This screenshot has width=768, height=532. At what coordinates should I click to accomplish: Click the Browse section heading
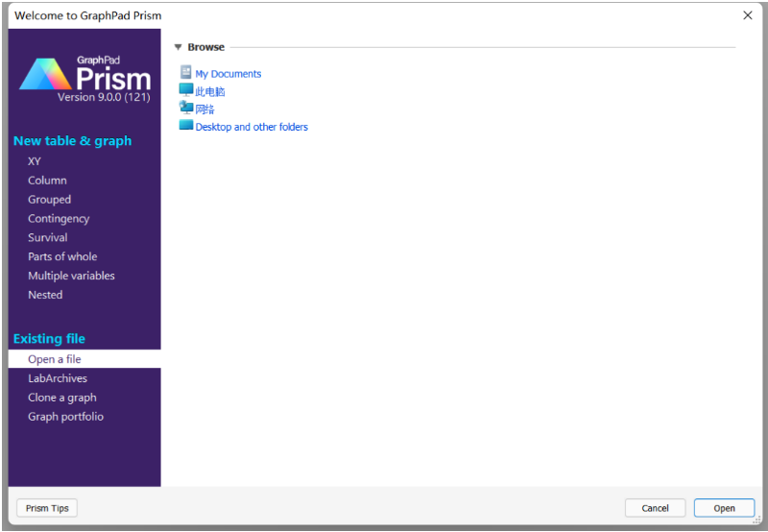(x=205, y=47)
